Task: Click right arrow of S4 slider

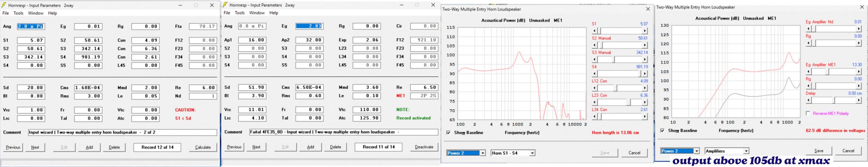Action: pos(645,74)
